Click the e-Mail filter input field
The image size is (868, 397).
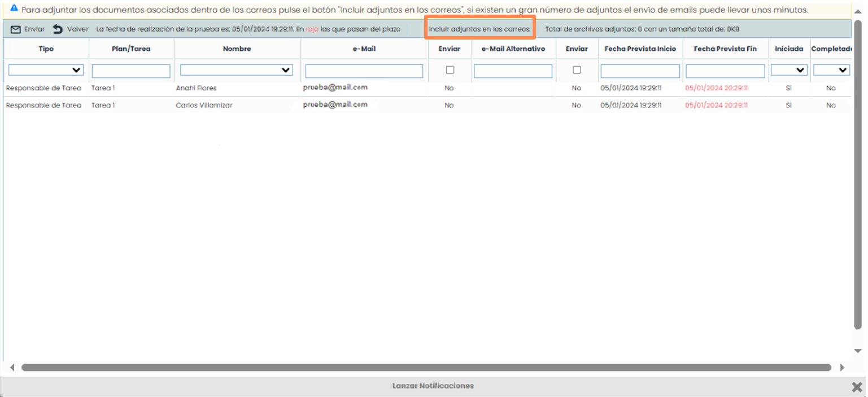coord(364,71)
